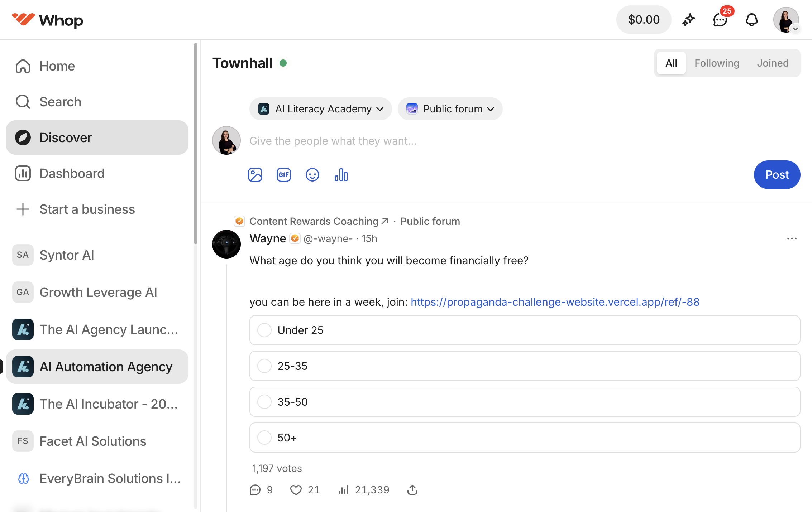
Task: Open Syntor AI workspace
Action: coord(97,255)
